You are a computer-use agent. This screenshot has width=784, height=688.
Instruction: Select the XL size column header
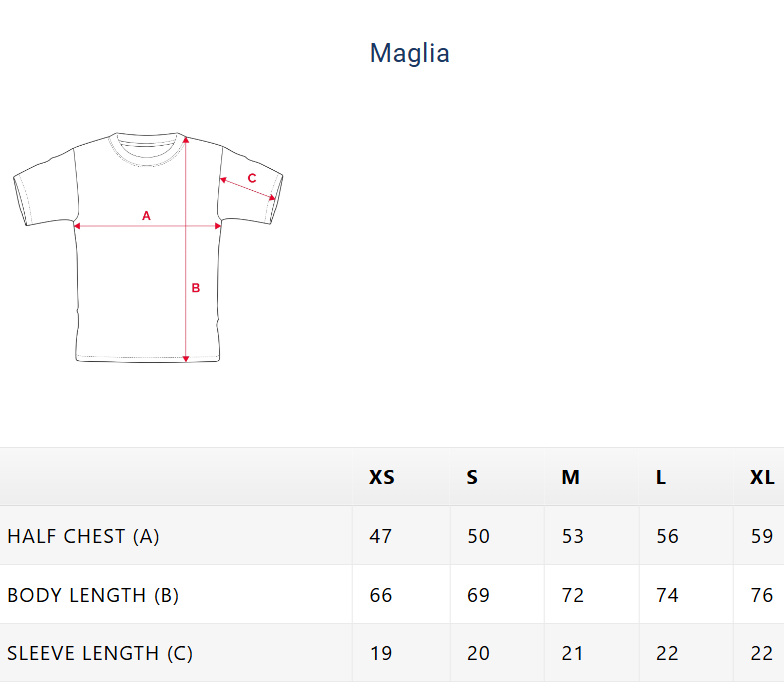[762, 477]
